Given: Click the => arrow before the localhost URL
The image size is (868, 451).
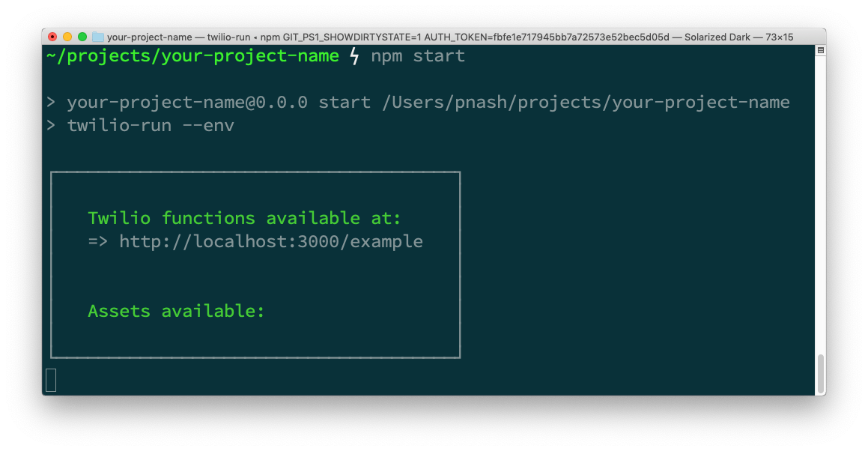Looking at the screenshot, I should coord(98,241).
